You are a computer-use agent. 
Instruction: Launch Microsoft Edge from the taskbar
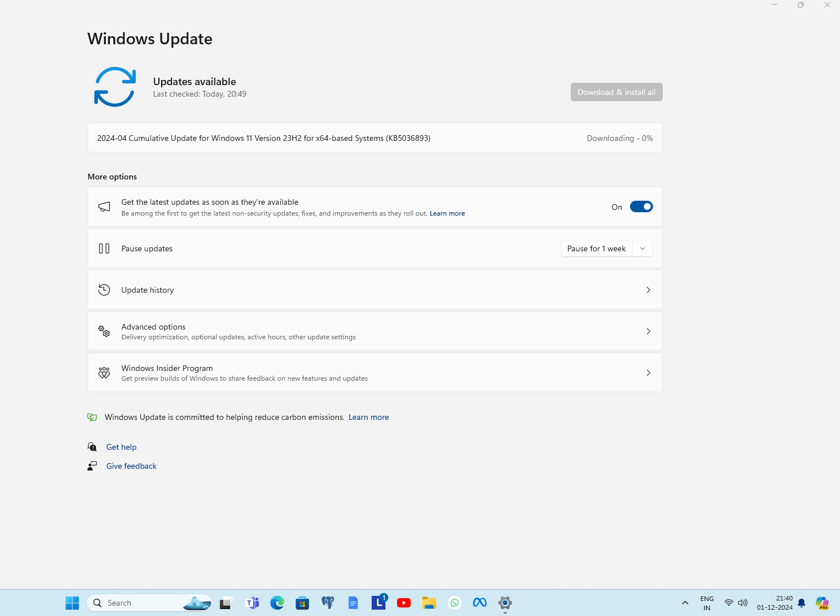[277, 603]
